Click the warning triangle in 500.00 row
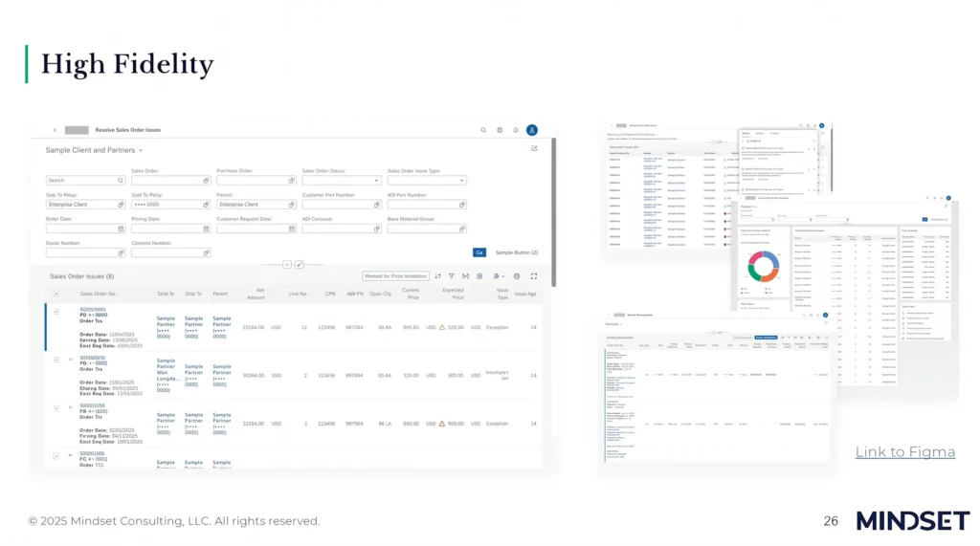Viewport: 980px width, 546px height. click(442, 424)
